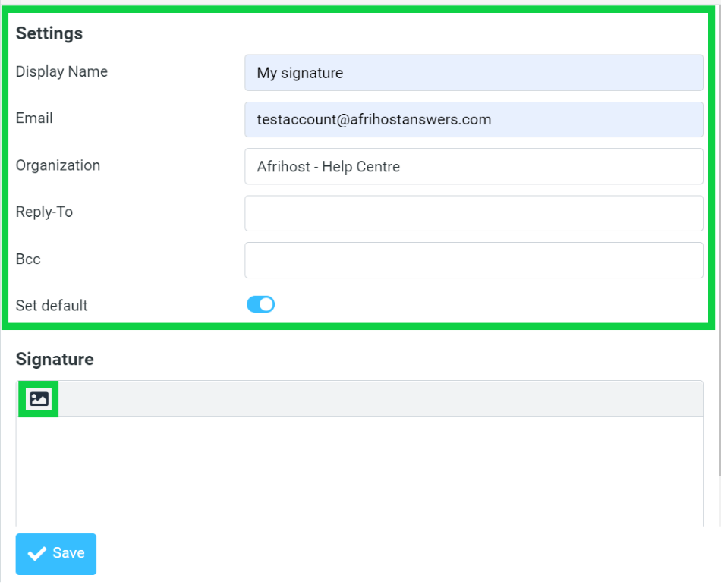Screen dimensions: 721x588
Task: Select the empty Reply-To input field
Action: coord(474,213)
